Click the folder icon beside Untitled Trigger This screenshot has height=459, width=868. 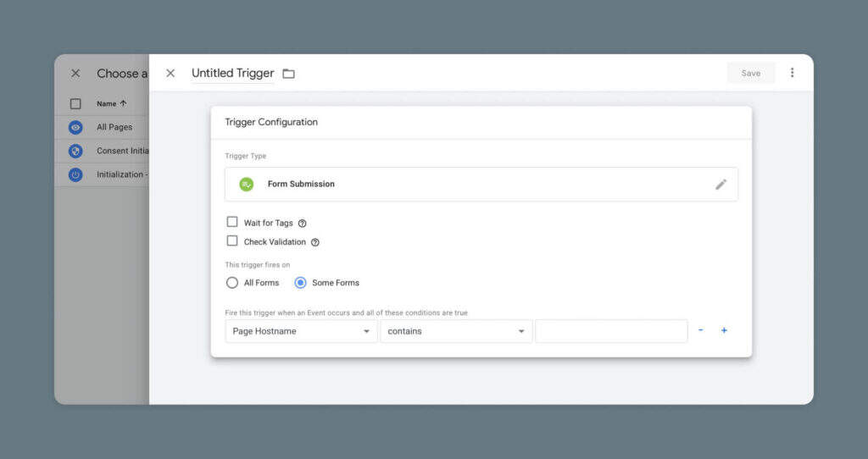[288, 74]
